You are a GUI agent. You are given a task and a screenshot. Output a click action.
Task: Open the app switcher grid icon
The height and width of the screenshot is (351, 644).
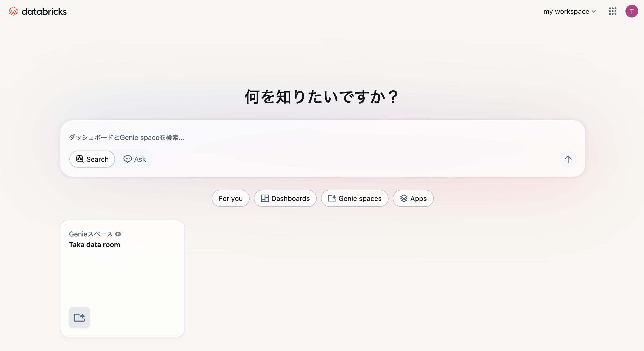612,11
